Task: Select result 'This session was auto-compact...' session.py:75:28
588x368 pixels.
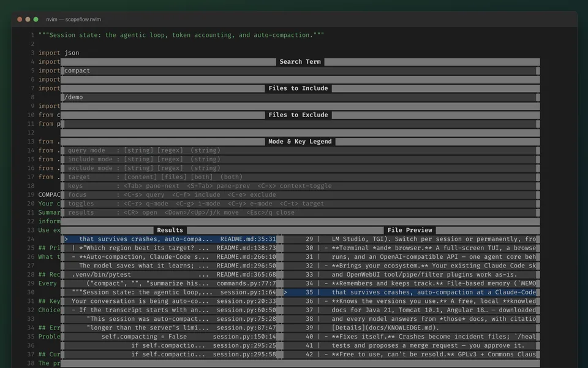Action: coord(170,319)
